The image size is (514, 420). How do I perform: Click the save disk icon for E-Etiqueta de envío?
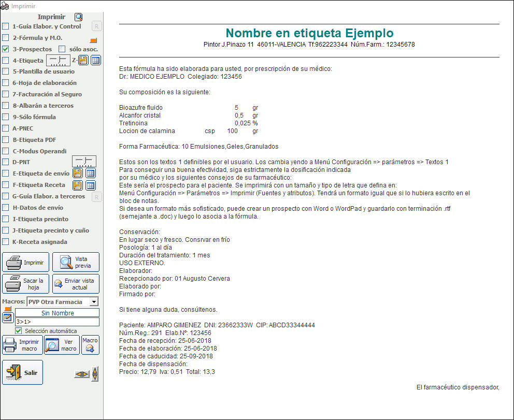pos(78,173)
